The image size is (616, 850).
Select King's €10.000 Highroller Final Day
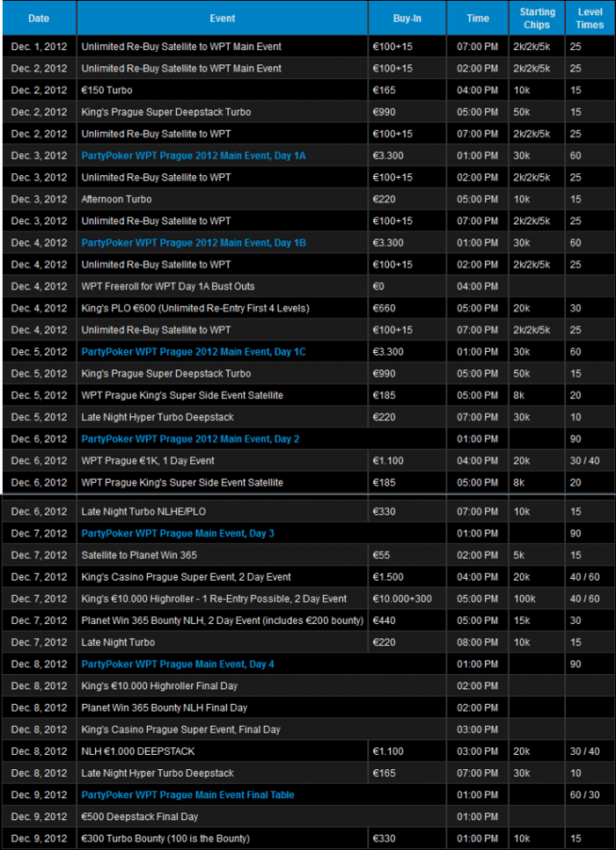point(159,685)
